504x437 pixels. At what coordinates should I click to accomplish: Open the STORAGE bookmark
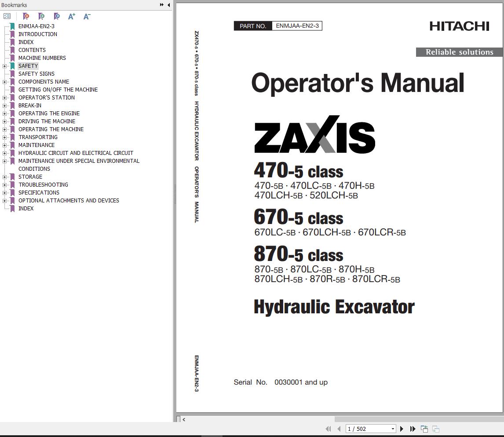30,177
